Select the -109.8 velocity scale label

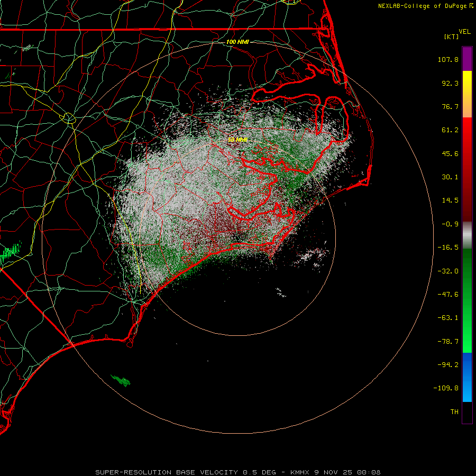(x=446, y=388)
